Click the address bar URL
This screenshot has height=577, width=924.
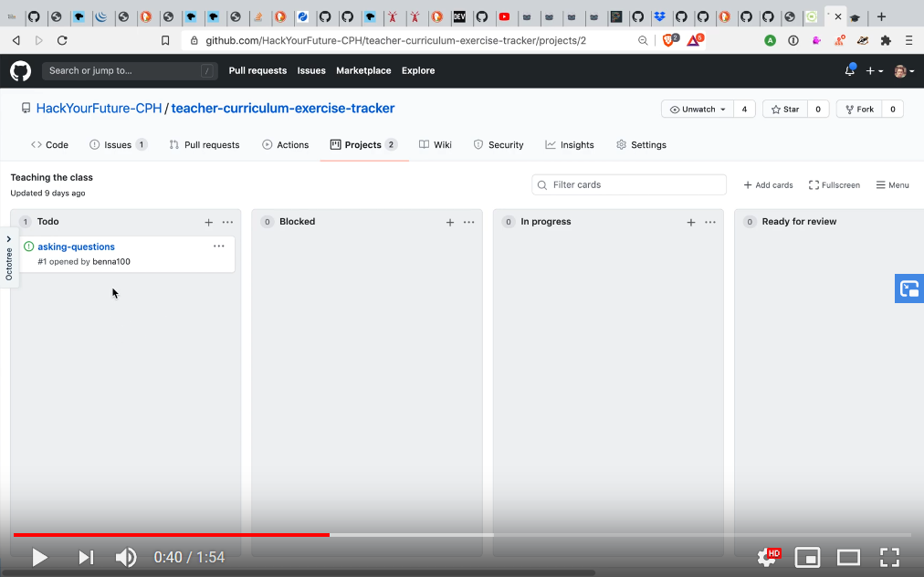(395, 41)
